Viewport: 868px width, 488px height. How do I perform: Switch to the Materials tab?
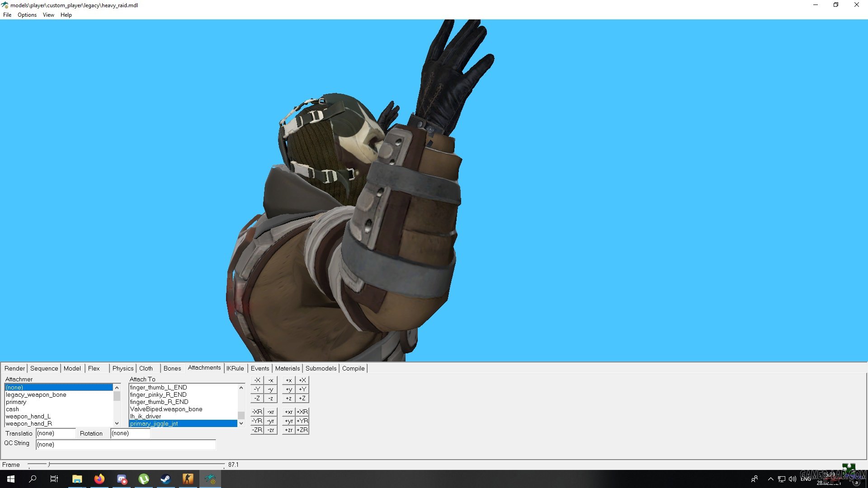point(288,369)
